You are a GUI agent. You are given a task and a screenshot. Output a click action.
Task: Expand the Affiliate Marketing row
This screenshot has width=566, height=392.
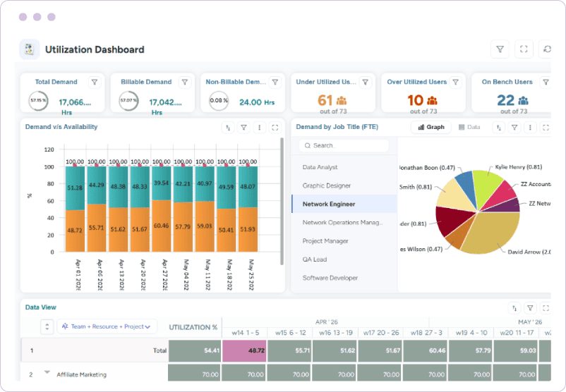point(47,372)
